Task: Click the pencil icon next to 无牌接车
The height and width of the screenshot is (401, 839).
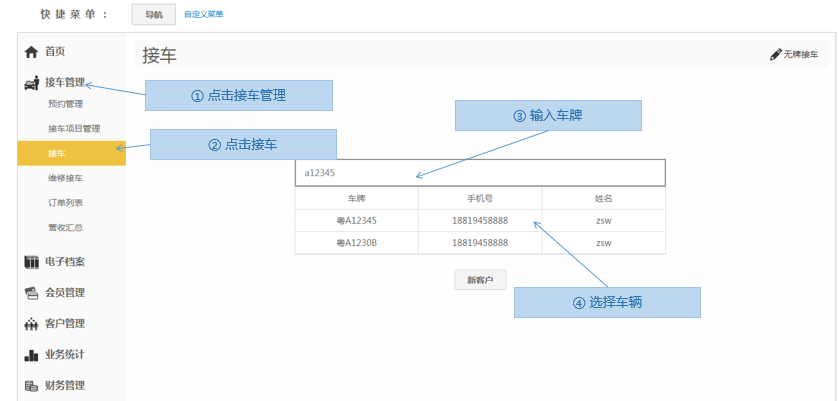Action: tap(775, 54)
